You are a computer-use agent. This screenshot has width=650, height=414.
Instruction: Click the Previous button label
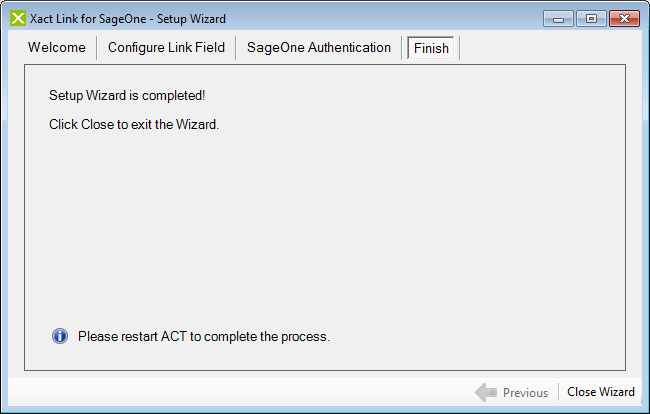pyautogui.click(x=525, y=393)
